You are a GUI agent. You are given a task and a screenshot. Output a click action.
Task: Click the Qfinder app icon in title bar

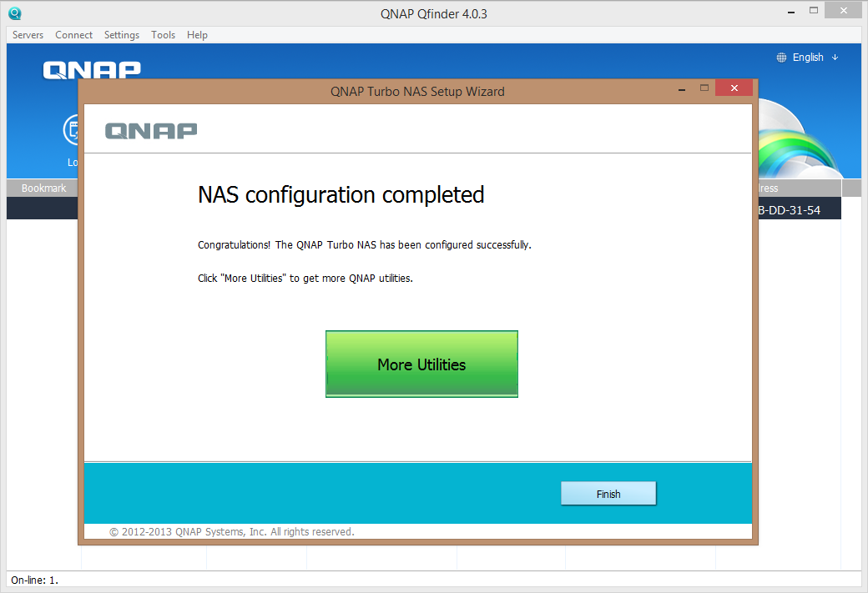15,13
